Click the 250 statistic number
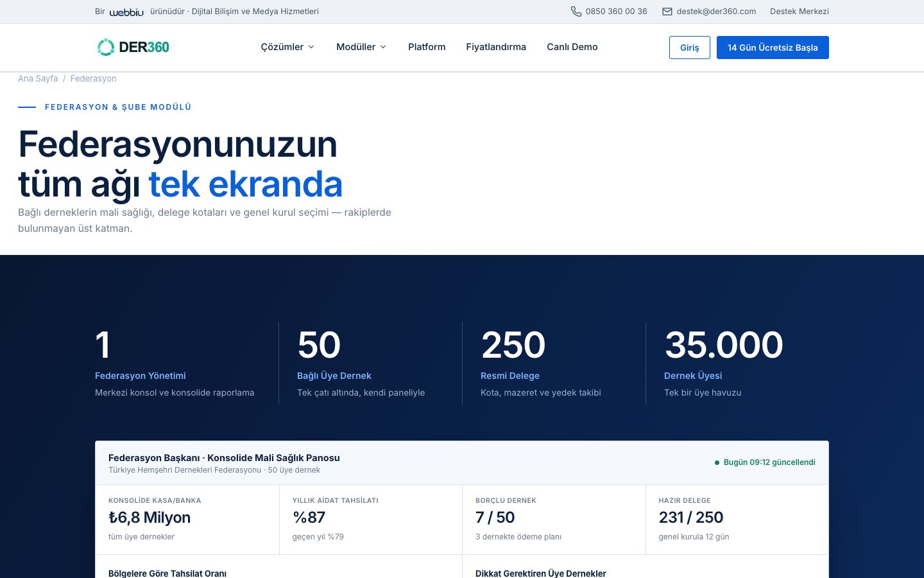 tap(513, 345)
